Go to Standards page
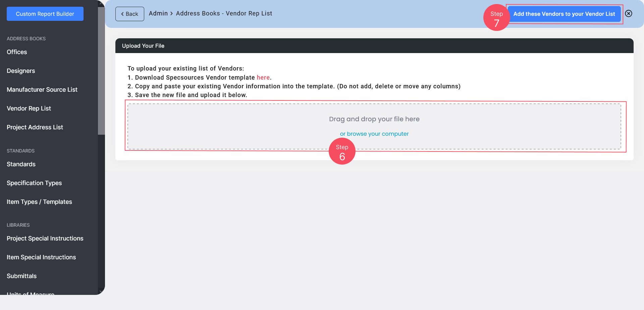The image size is (644, 310). [21, 164]
